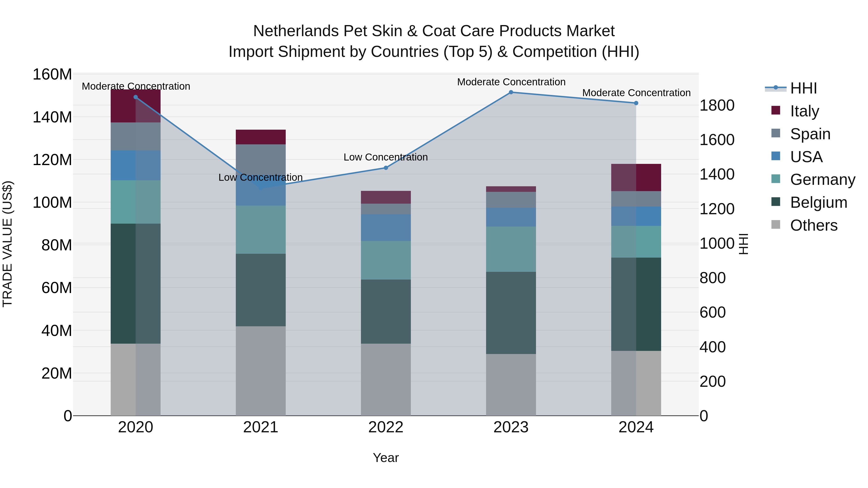
Task: Click the 400 right axis tick label
Action: 713,347
